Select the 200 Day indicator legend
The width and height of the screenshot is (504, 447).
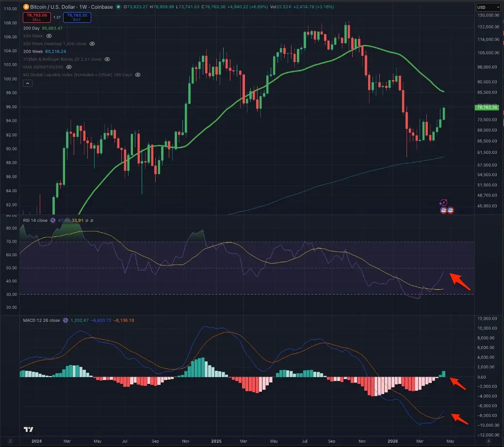(31, 28)
